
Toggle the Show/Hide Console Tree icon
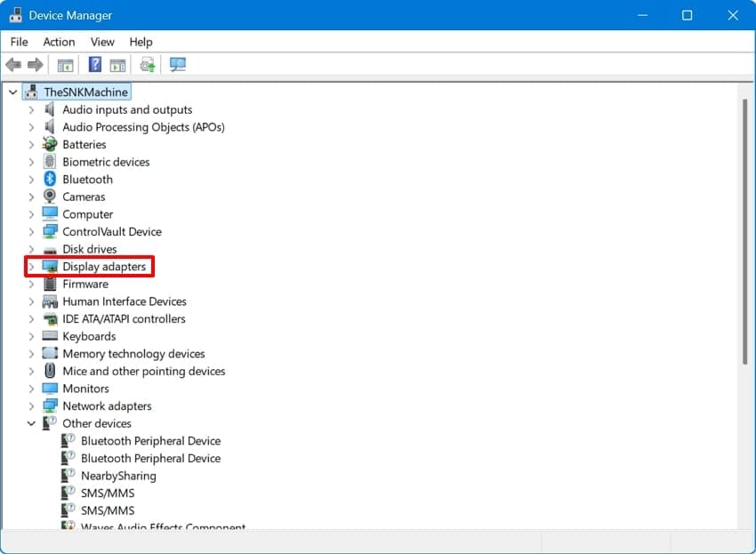64,64
